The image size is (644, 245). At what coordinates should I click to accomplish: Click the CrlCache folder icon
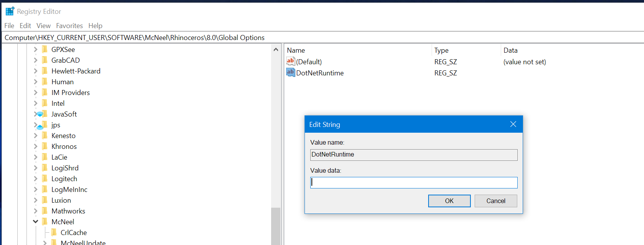(54, 232)
